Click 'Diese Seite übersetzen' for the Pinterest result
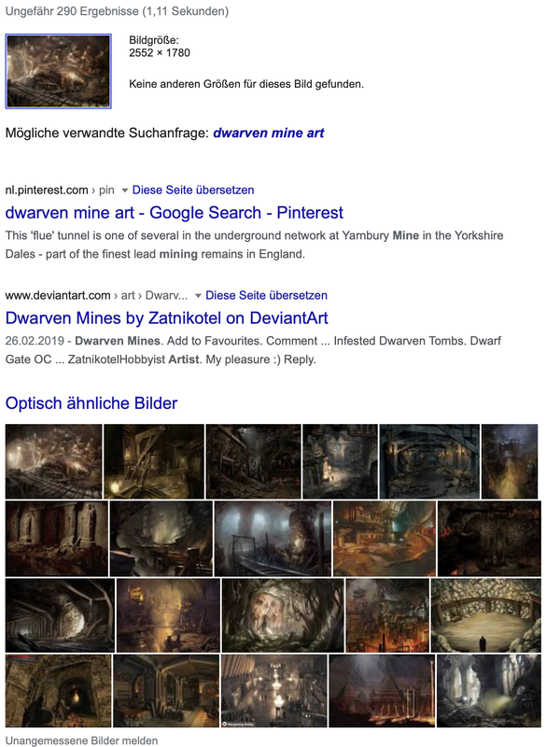The width and height of the screenshot is (560, 747). coord(193,190)
